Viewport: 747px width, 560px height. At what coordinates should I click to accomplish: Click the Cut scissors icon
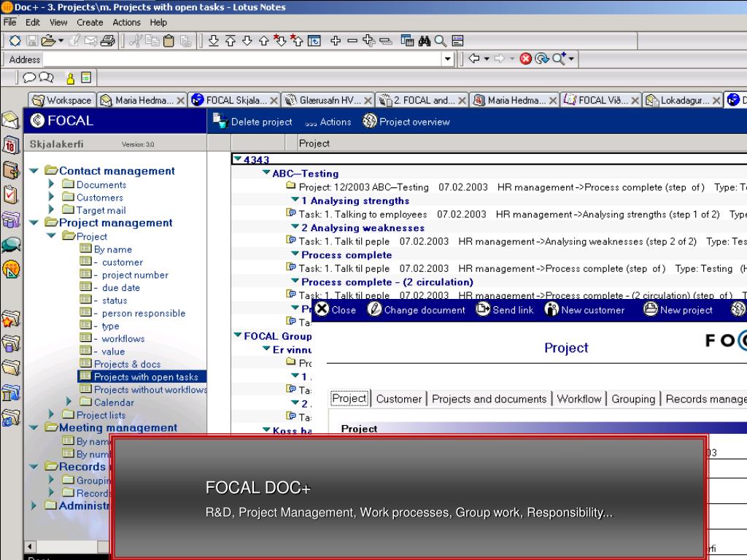tap(136, 41)
